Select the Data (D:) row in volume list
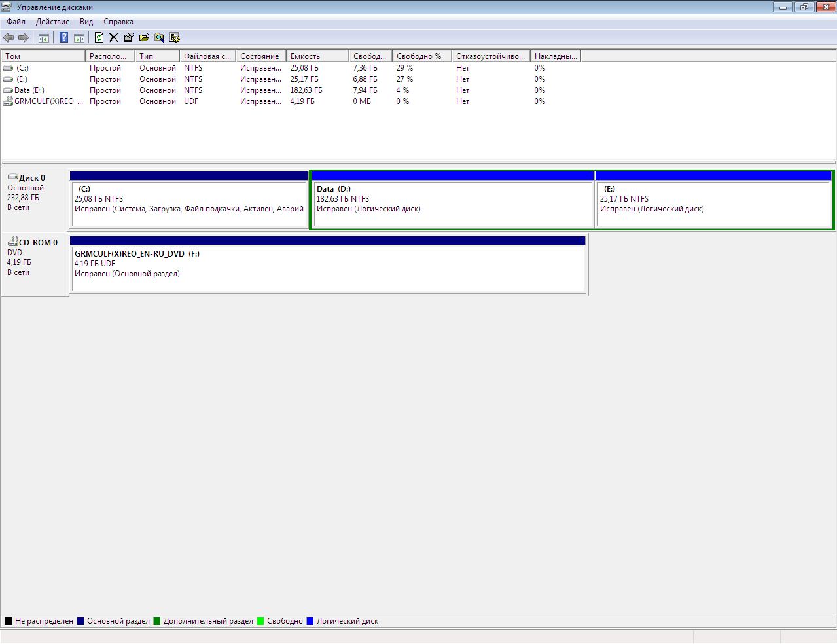Viewport: 837px width, 644px height. tap(29, 90)
